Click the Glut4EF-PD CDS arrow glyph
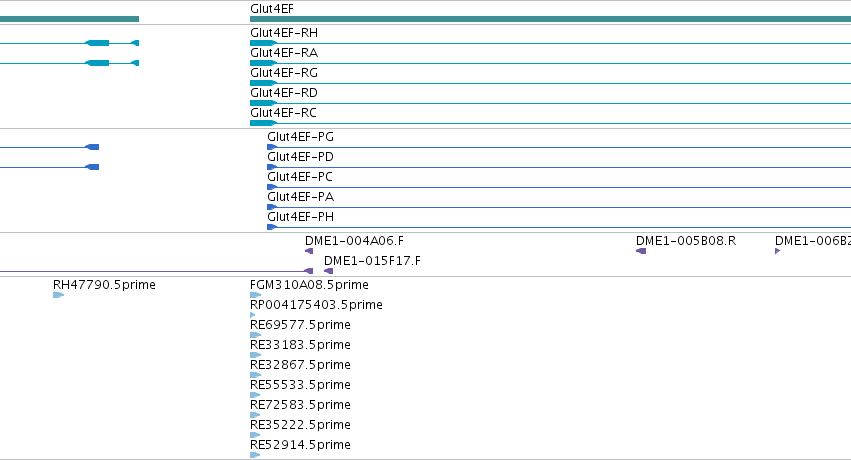This screenshot has height=460, width=851. 272,167
